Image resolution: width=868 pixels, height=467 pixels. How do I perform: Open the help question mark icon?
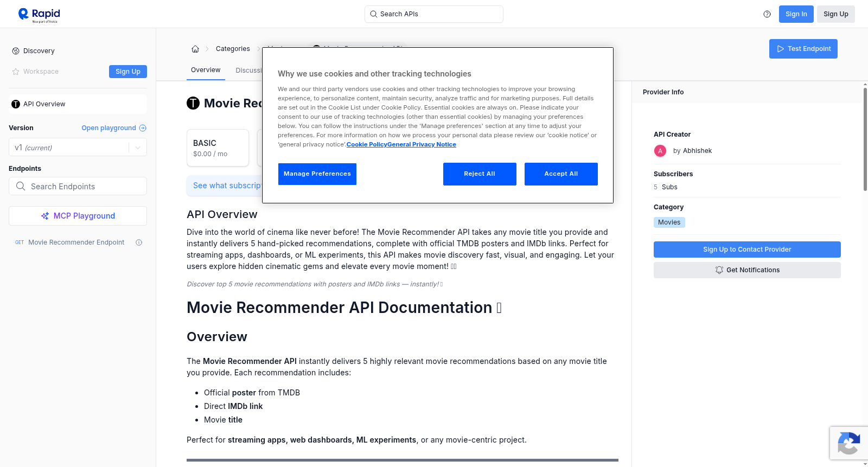coord(767,14)
